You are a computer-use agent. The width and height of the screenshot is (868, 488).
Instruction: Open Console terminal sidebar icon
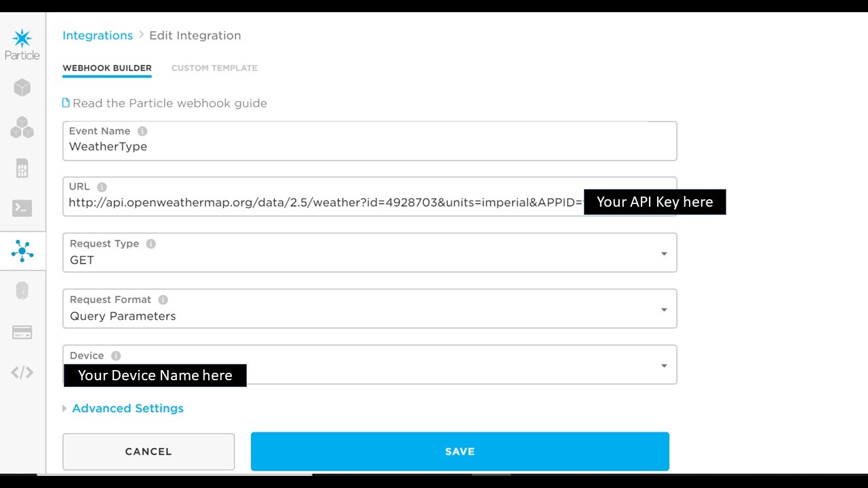[22, 208]
